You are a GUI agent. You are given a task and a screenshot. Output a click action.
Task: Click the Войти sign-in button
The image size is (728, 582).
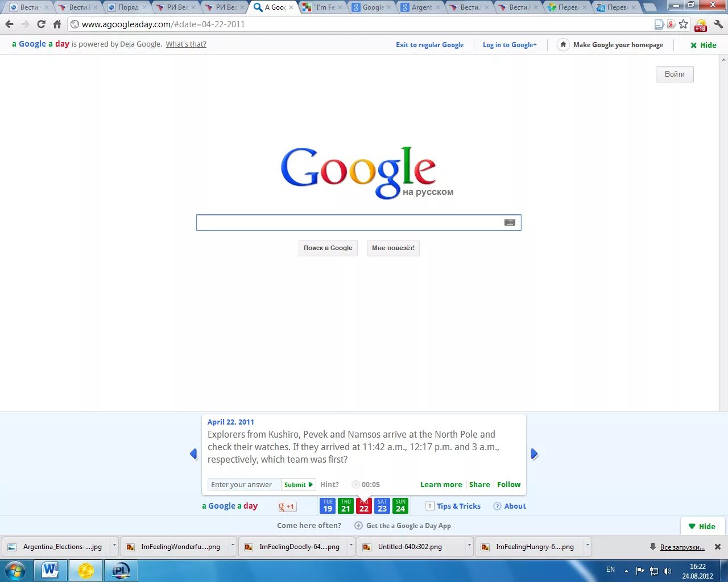pyautogui.click(x=675, y=74)
